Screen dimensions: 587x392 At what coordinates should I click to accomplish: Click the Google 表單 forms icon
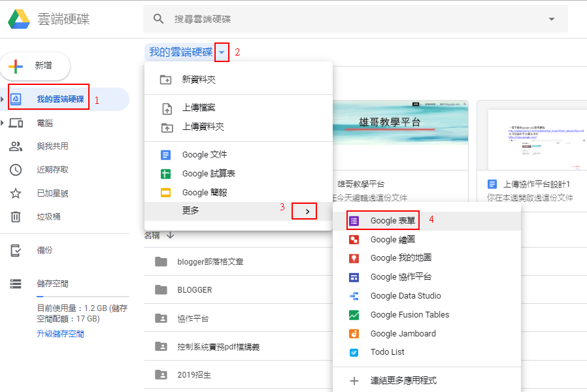354,221
